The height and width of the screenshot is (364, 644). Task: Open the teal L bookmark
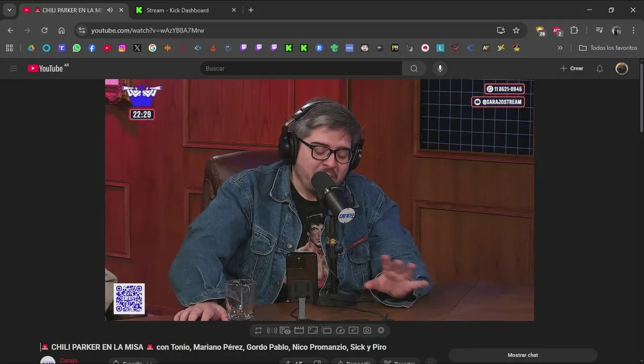pyautogui.click(x=440, y=48)
